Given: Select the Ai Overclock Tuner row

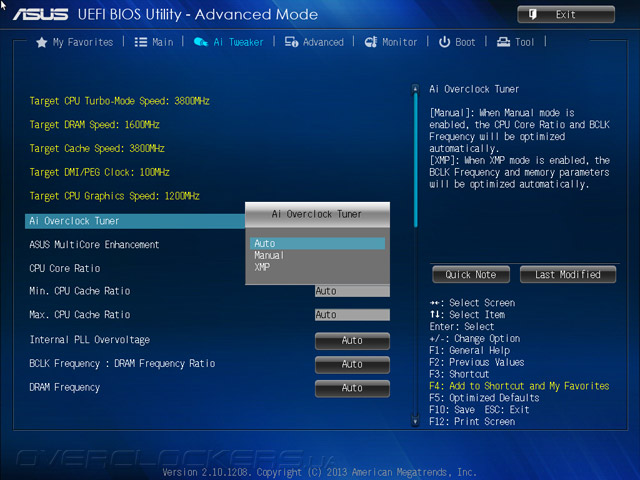Looking at the screenshot, I should tap(135, 221).
